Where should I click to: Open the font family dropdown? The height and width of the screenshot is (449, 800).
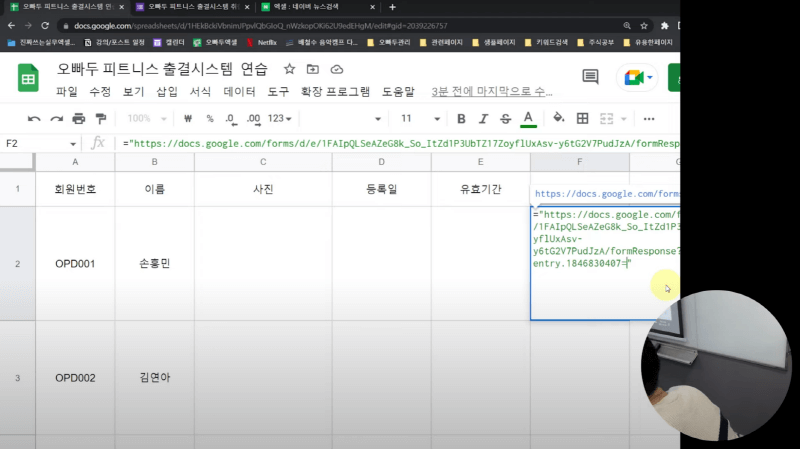coord(342,119)
